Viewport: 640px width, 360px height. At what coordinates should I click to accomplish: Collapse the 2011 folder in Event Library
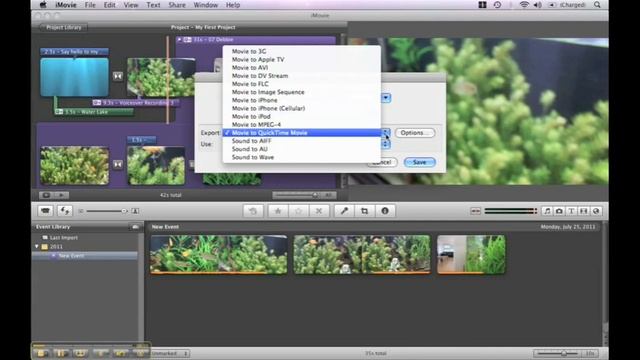37,247
